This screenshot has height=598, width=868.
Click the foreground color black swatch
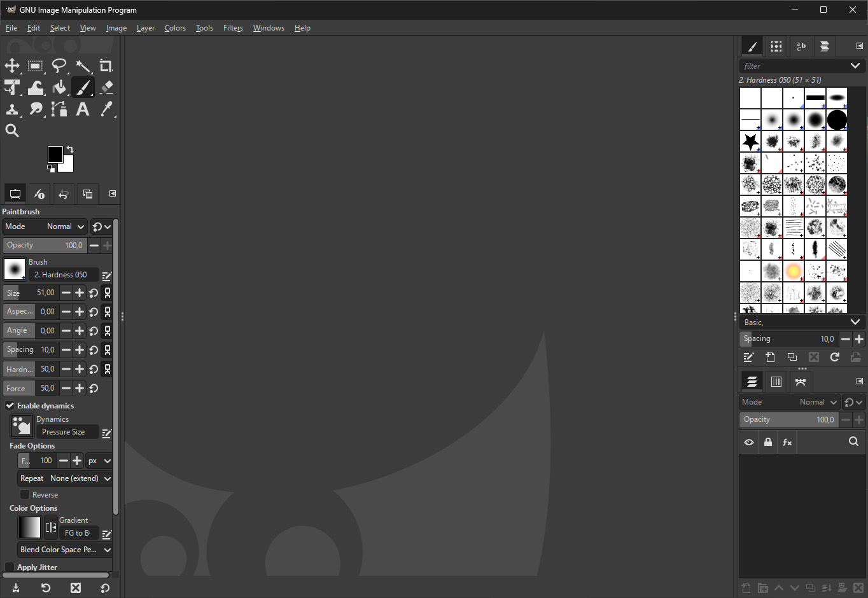coord(55,154)
